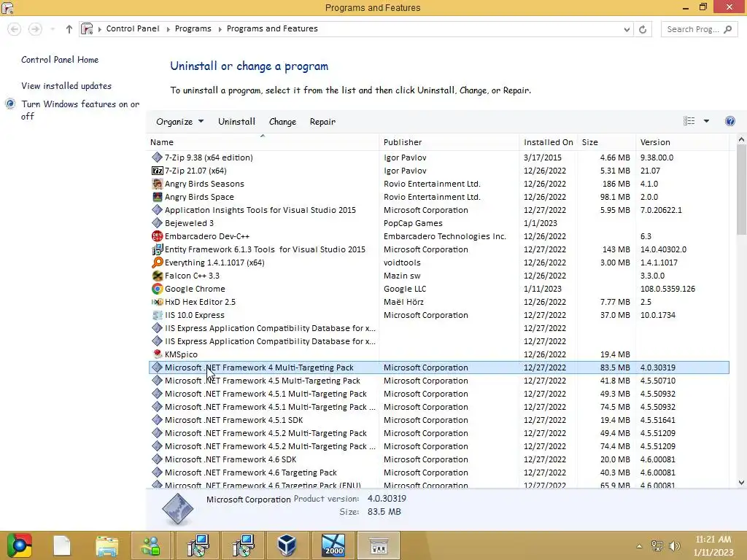Click the vertical scrollbar thumb
The width and height of the screenshot is (747, 560).
741,190
